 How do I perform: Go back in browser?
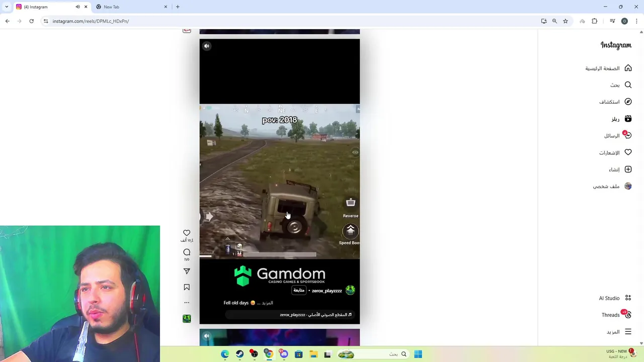pyautogui.click(x=7, y=21)
